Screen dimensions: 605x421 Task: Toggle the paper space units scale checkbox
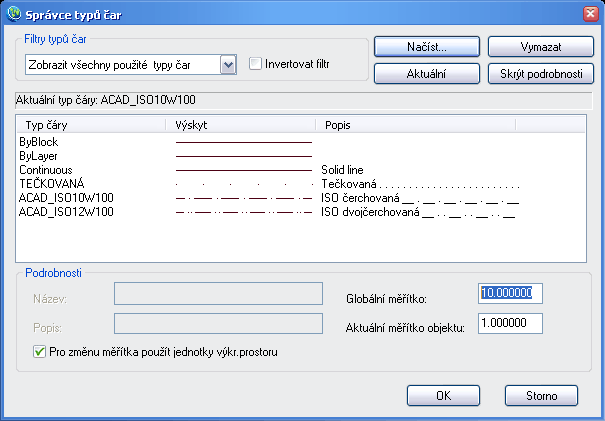click(x=39, y=351)
